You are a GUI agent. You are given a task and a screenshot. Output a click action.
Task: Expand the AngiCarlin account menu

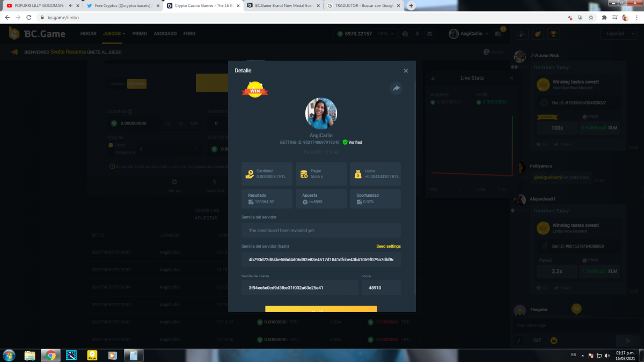469,34
